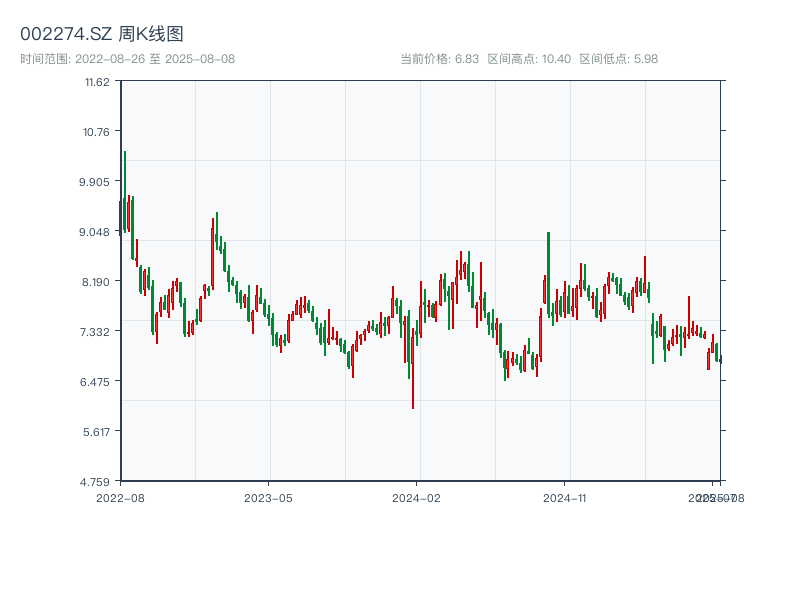Viewport: 800px width, 600px height.
Task: Click the 区间低点 5.98 label
Action: click(x=619, y=59)
